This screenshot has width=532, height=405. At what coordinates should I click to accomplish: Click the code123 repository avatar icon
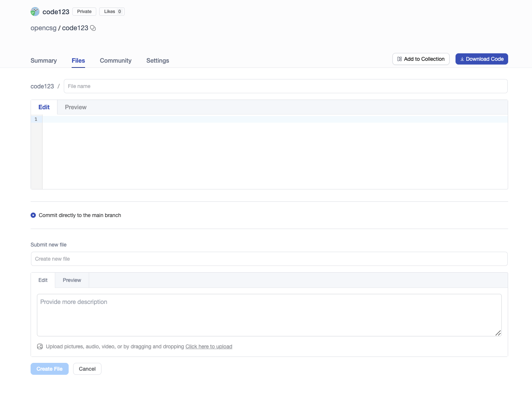pos(35,11)
